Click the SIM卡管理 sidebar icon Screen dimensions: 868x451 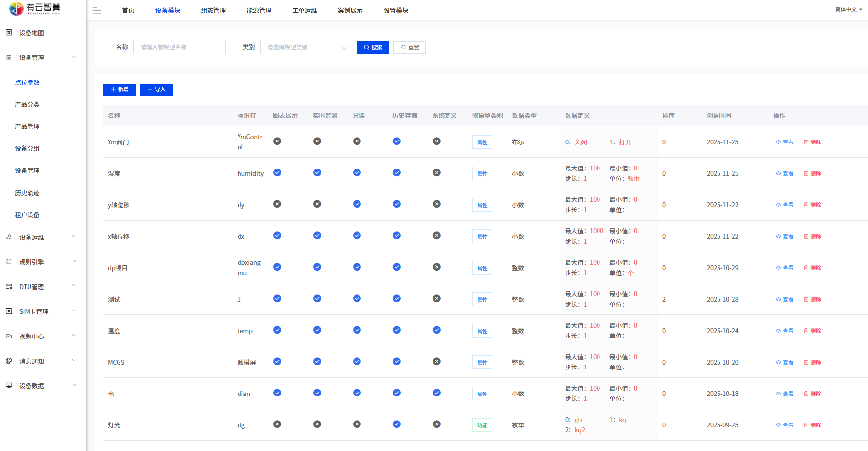point(9,311)
